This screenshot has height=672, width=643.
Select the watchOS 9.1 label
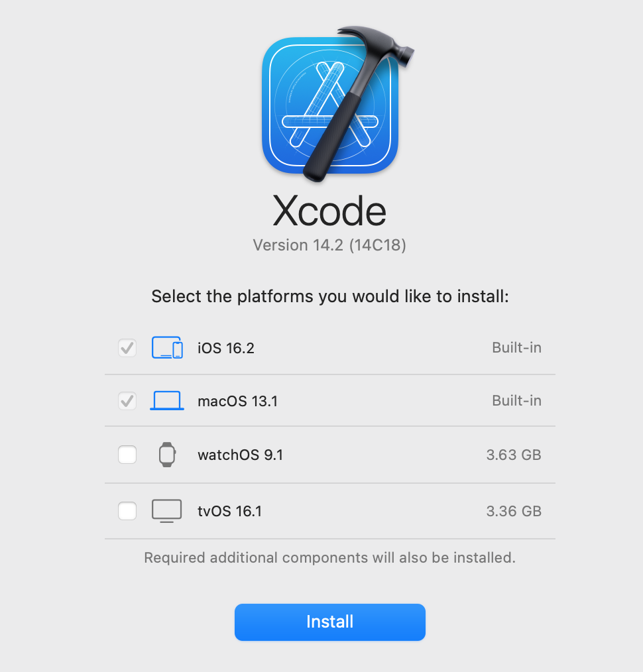[241, 455]
